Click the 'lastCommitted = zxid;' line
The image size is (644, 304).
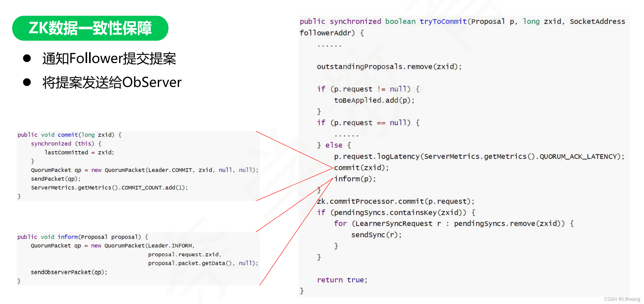79,153
